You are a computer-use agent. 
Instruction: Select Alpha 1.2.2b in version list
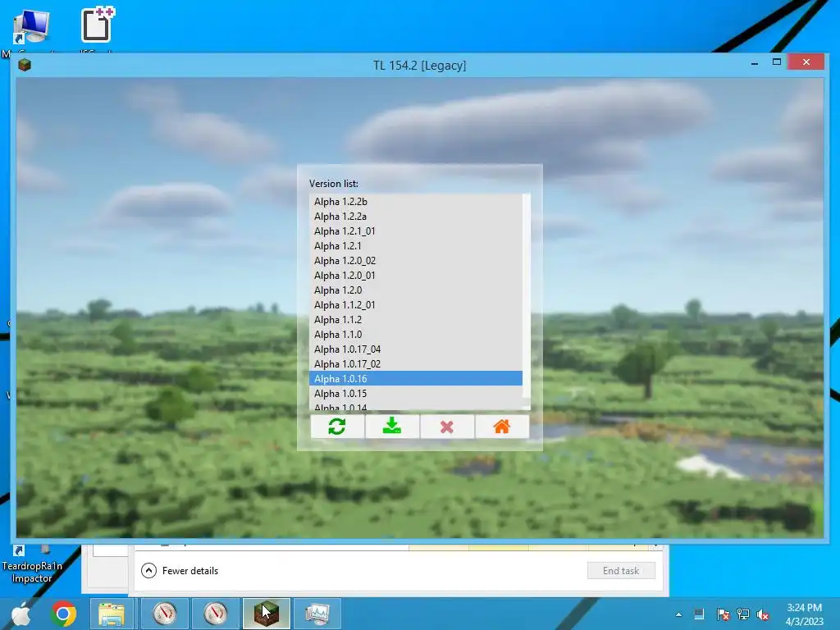point(416,202)
